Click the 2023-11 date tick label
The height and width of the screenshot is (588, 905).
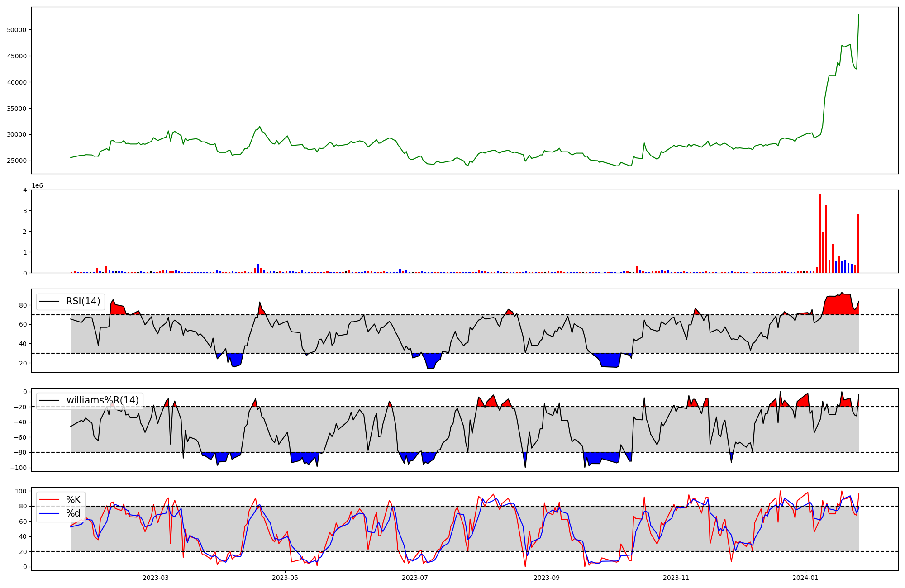(x=676, y=578)
